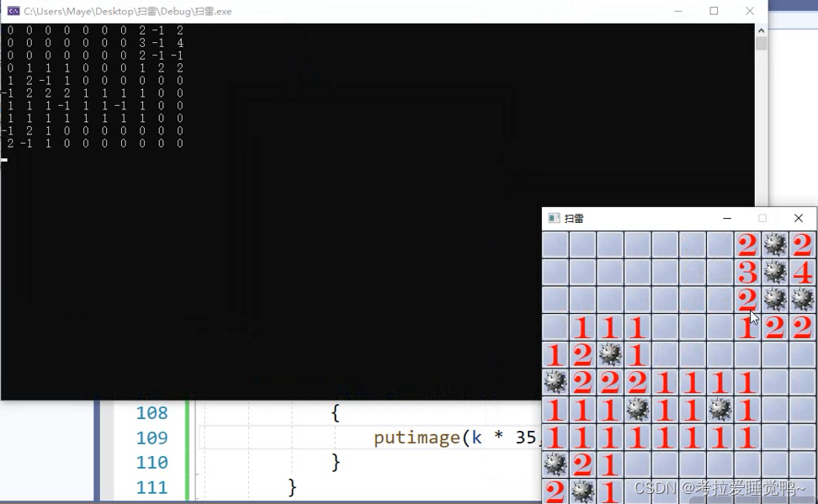Click the 扫雷 window title text
The image size is (818, 504).
coord(574,219)
